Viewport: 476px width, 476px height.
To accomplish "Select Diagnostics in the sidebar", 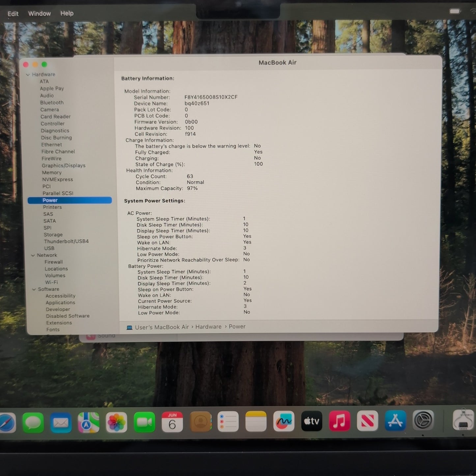I will tap(55, 130).
